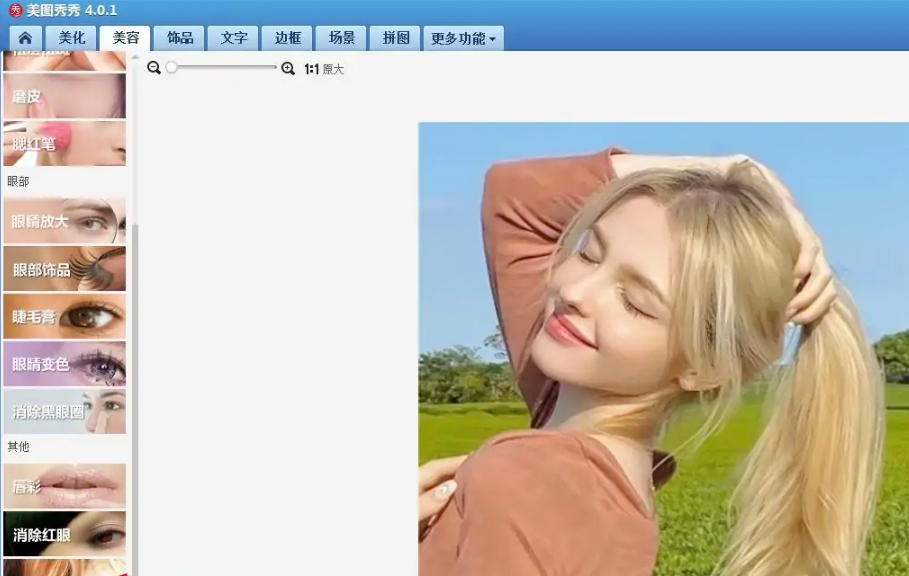Click the home icon in the toolbar
Screen dimensions: 909x576
pyautogui.click(x=25, y=37)
